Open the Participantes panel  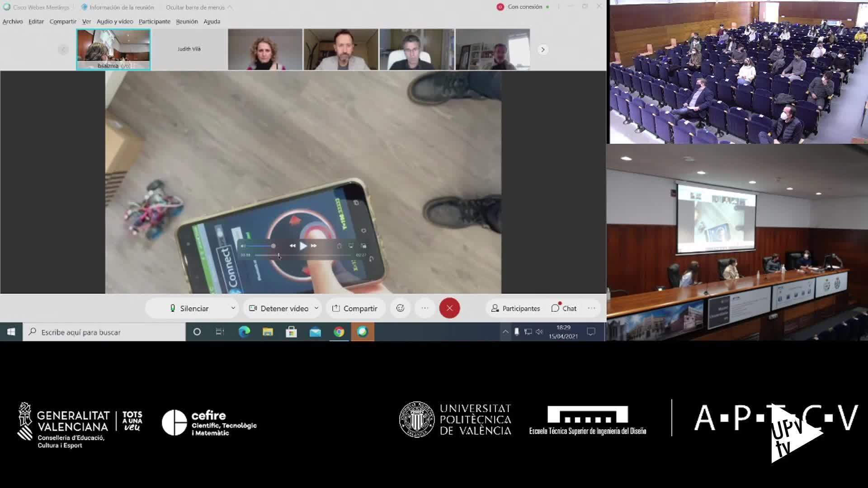tap(516, 308)
